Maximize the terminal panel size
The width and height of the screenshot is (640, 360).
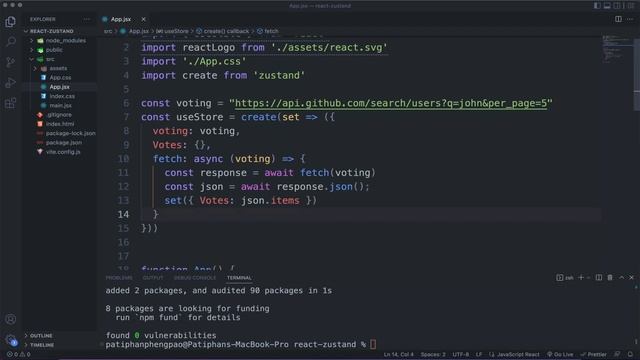tap(621, 278)
